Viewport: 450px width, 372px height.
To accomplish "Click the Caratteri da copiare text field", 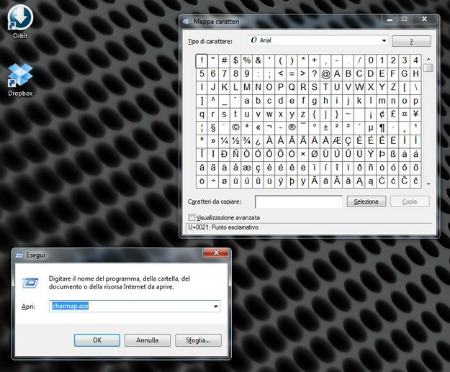I will [x=299, y=202].
